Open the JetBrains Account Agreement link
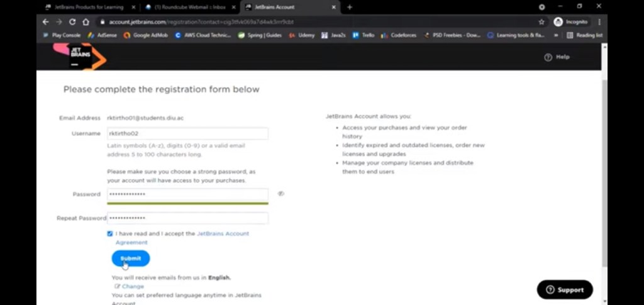The image size is (644, 305). pyautogui.click(x=223, y=233)
